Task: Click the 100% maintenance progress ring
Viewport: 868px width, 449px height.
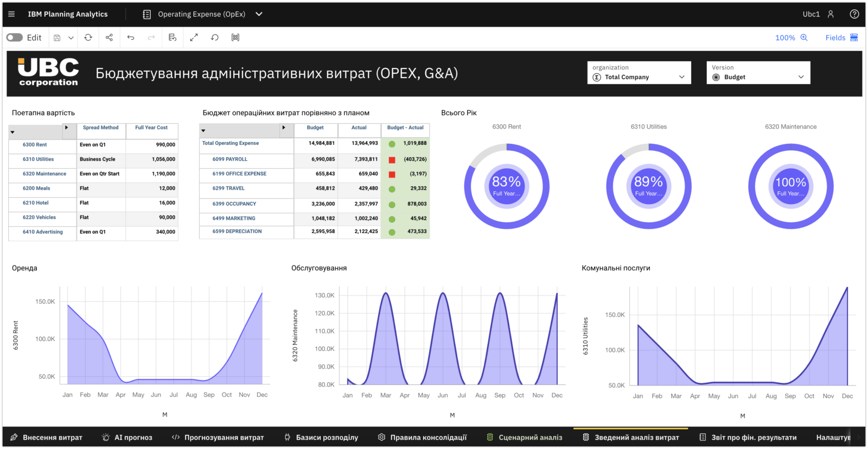Action: click(791, 186)
